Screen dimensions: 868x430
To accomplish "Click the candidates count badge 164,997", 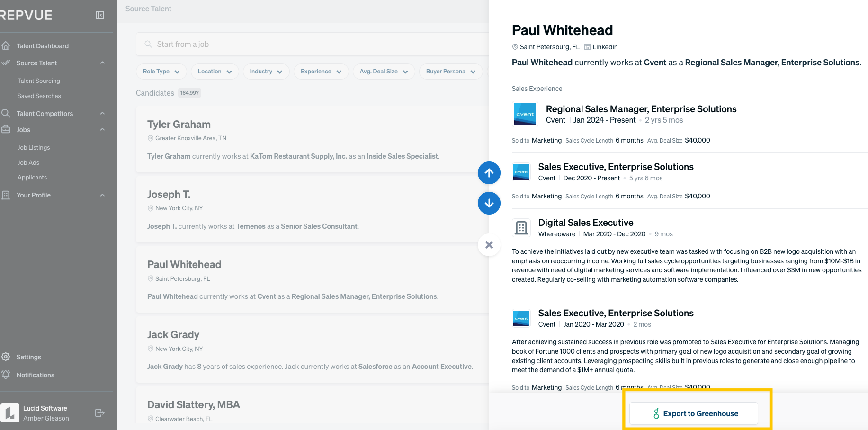I will pyautogui.click(x=189, y=93).
